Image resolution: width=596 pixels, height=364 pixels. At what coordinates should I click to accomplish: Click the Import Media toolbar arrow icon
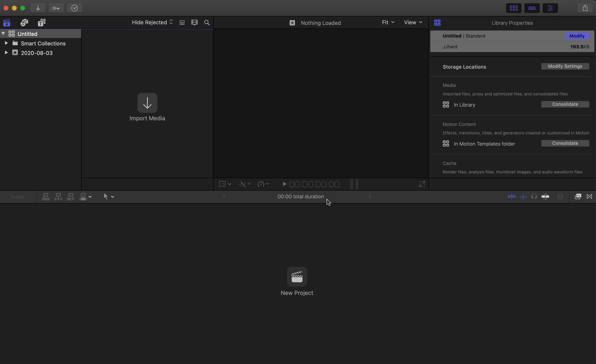coord(38,8)
